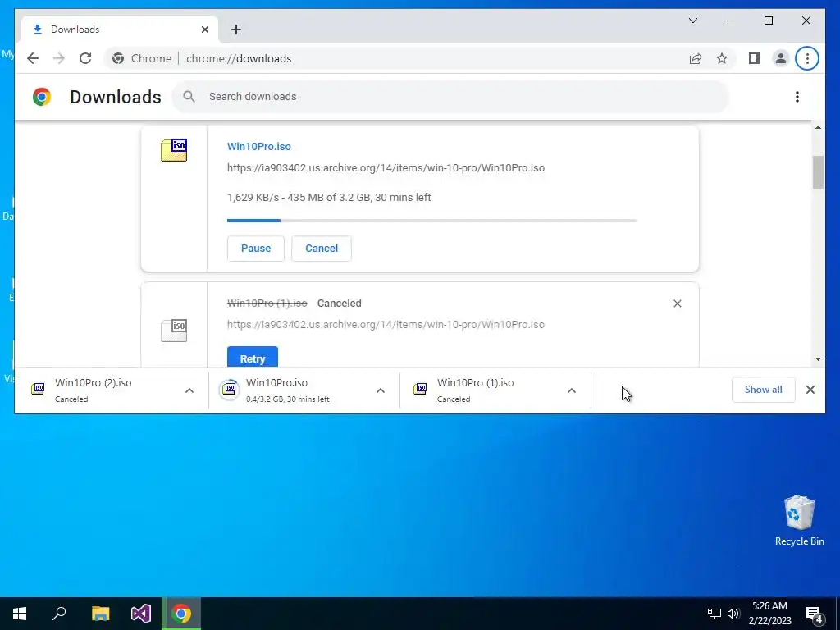This screenshot has width=840, height=630.
Task: Click the Search downloads field
Action: [450, 97]
